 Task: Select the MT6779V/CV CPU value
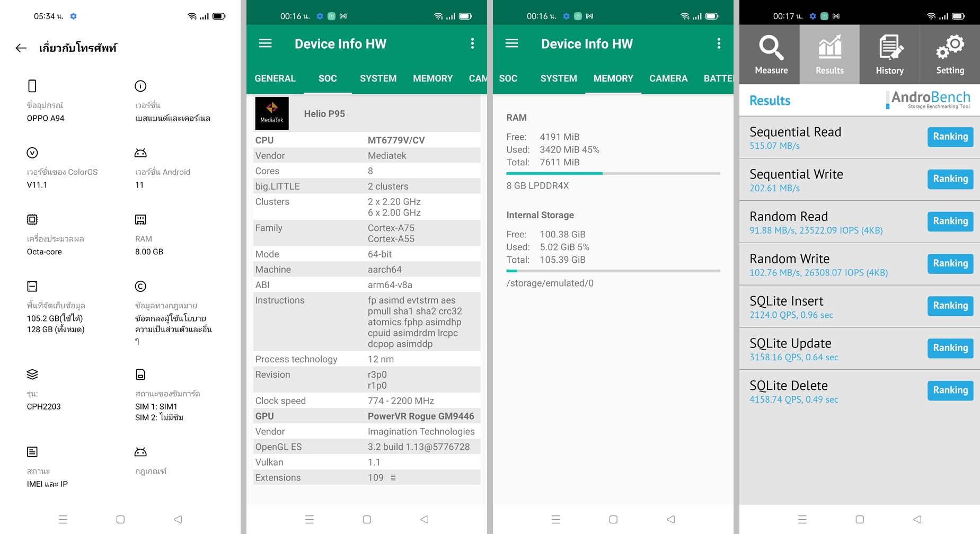tap(396, 140)
